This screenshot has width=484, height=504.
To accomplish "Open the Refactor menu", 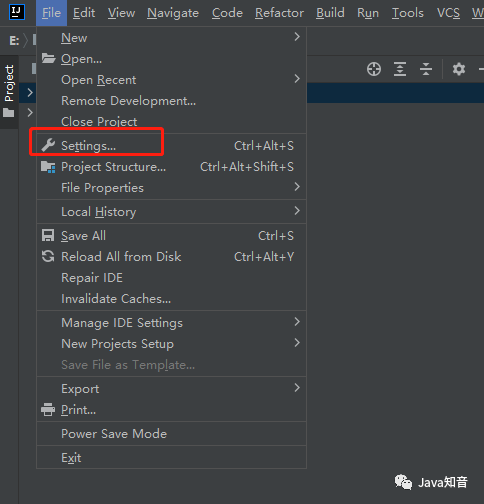I will click(x=279, y=13).
